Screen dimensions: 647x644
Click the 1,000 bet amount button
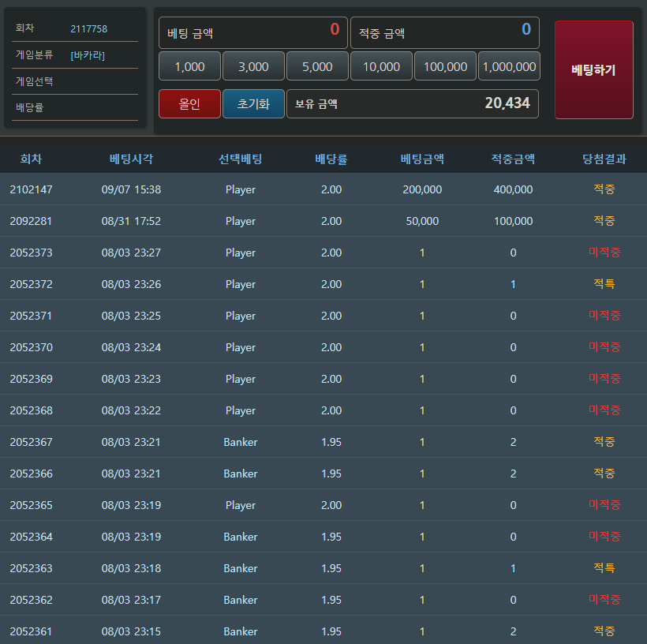tap(189, 66)
